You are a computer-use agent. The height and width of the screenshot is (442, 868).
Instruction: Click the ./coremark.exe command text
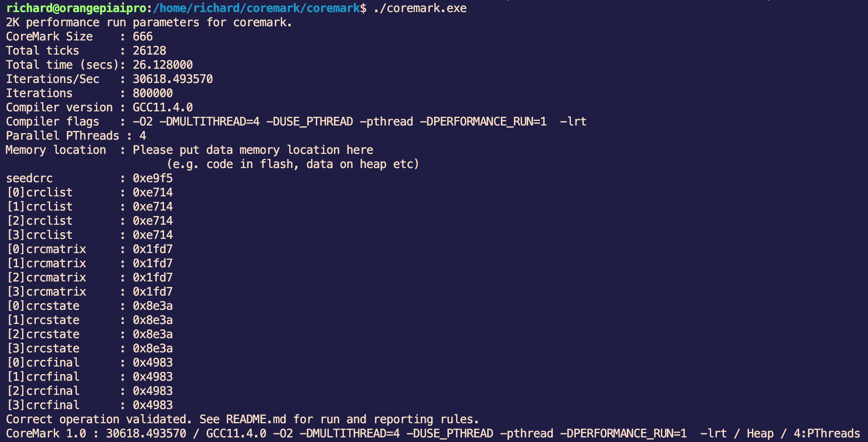click(420, 8)
